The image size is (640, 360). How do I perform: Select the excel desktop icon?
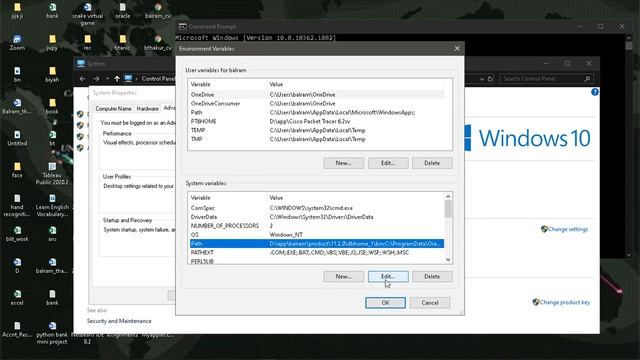[x=17, y=298]
